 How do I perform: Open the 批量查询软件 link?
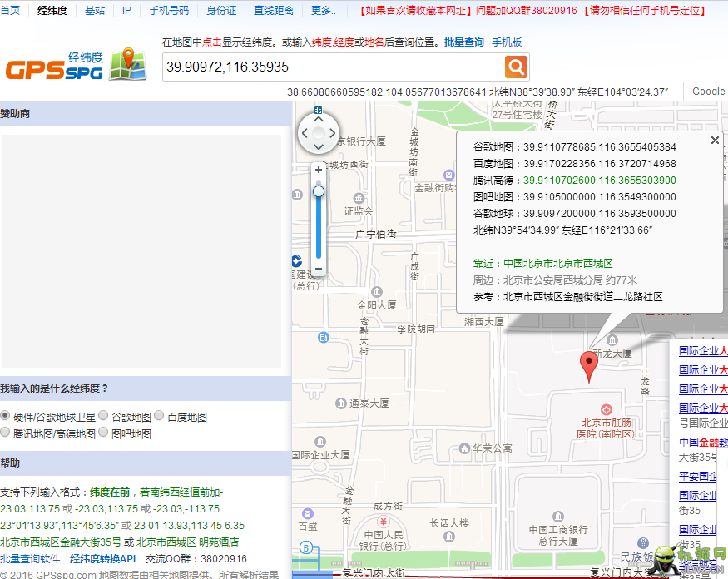(x=30, y=558)
